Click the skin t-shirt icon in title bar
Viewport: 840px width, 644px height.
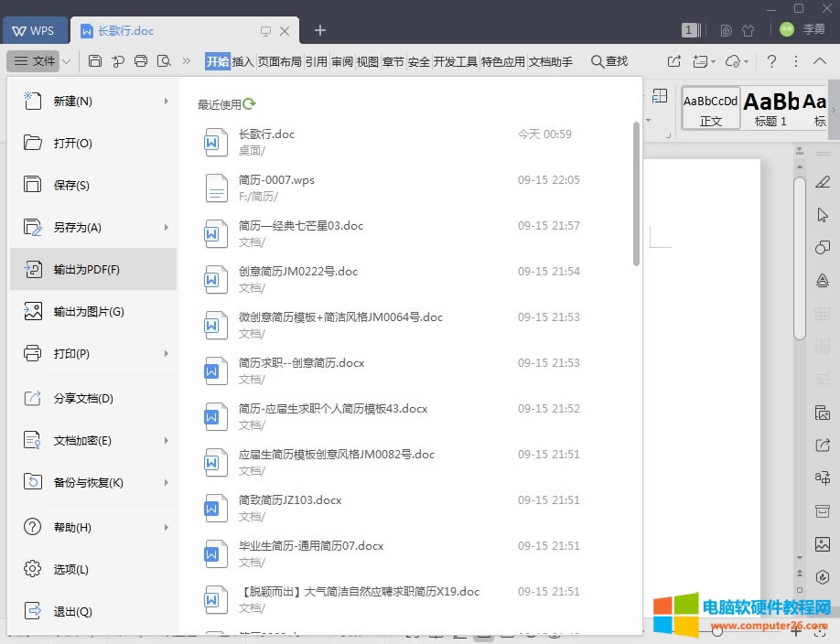pos(748,30)
